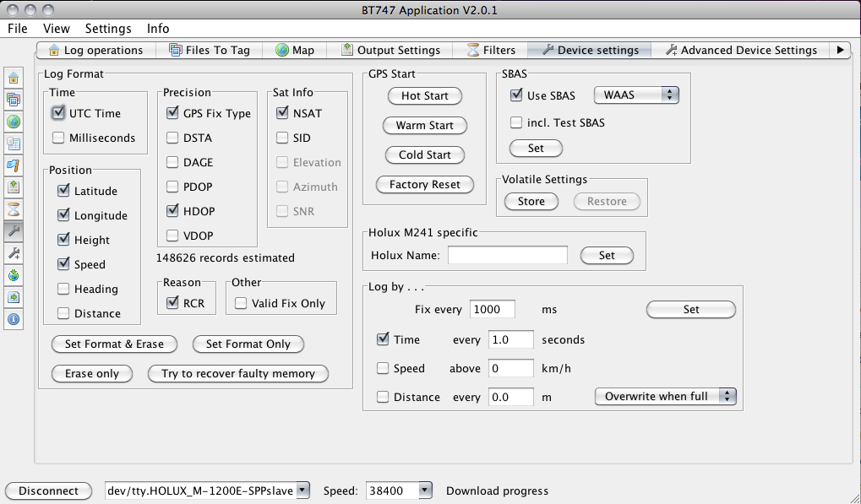Open the WAAS SBAS type dropdown

coord(636,95)
